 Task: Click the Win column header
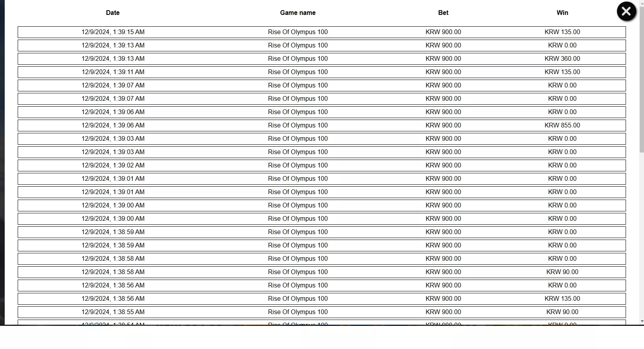(x=562, y=13)
